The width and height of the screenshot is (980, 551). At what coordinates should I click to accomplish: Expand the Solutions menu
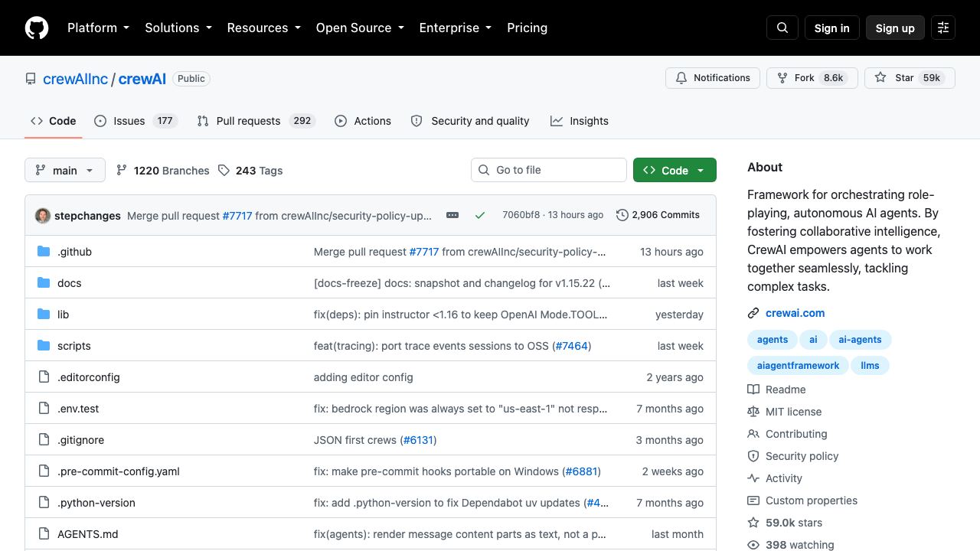click(x=178, y=28)
